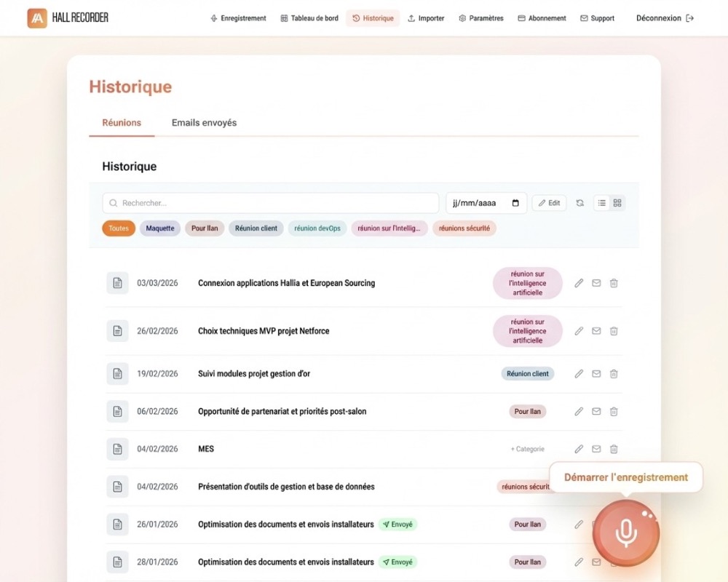Delete the Suivi modules projet meeting

point(613,374)
